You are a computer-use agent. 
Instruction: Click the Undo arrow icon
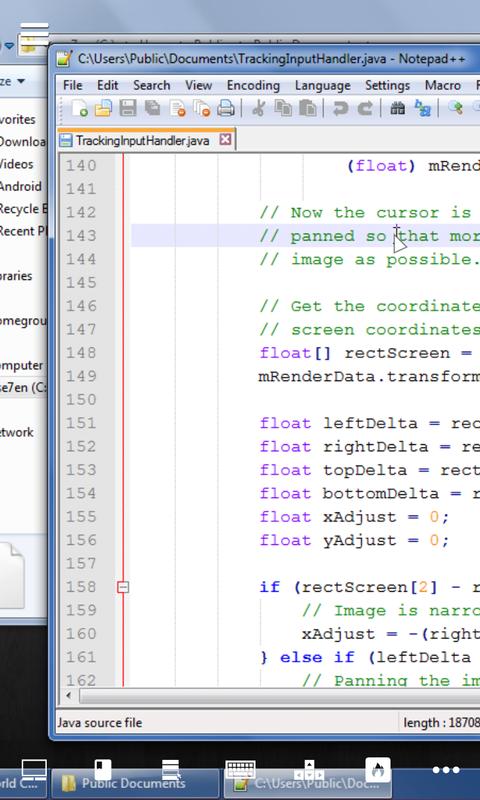(x=340, y=108)
